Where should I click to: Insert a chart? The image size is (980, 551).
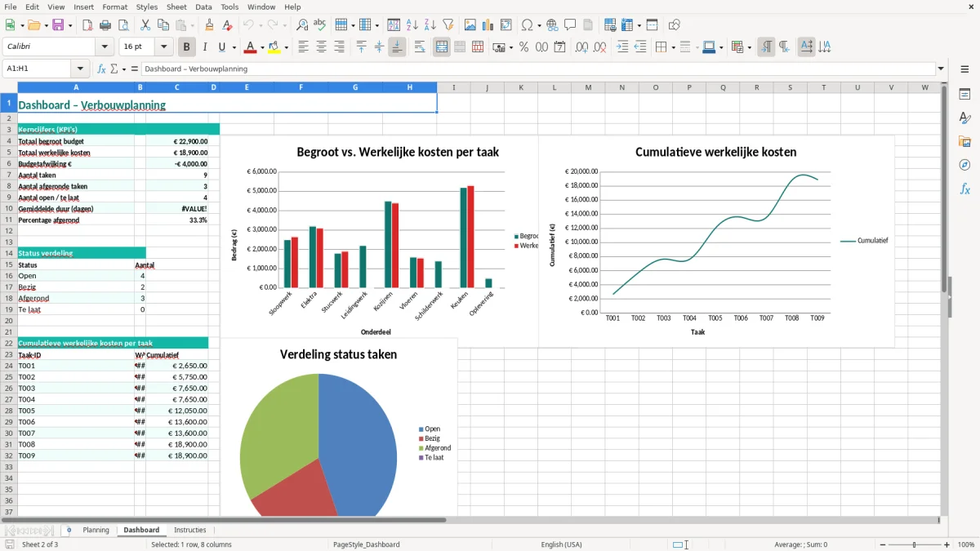tap(488, 25)
